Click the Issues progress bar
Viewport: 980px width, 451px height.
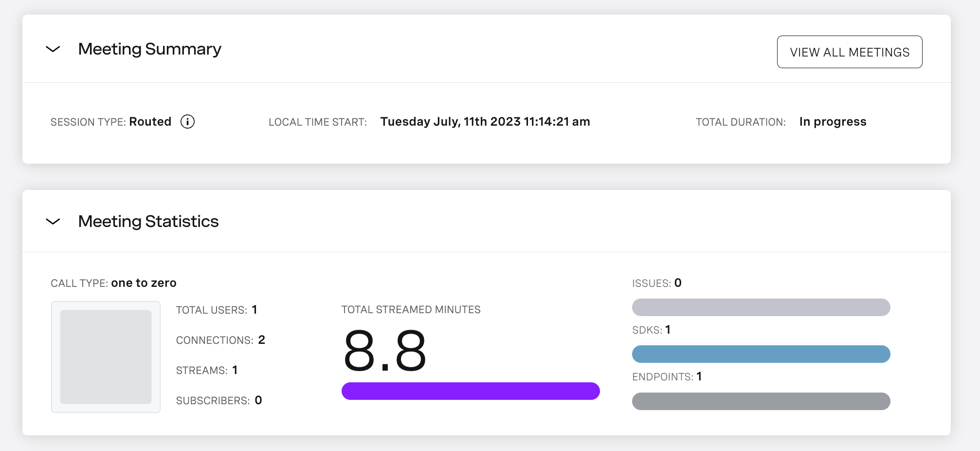(x=761, y=307)
